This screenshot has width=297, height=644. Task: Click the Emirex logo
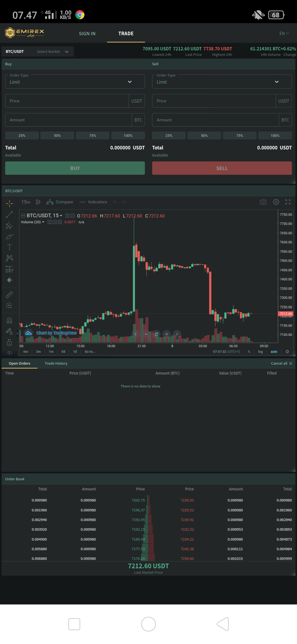tap(25, 33)
